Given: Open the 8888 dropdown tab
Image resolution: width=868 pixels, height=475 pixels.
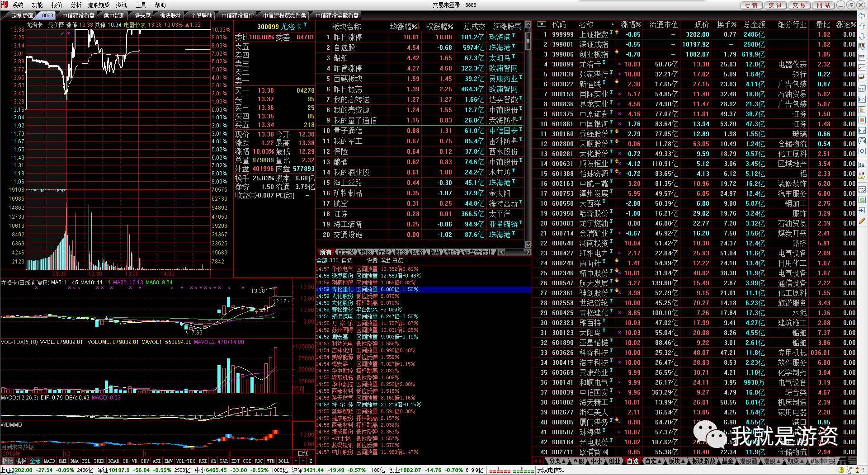Looking at the screenshot, I should click(47, 15).
